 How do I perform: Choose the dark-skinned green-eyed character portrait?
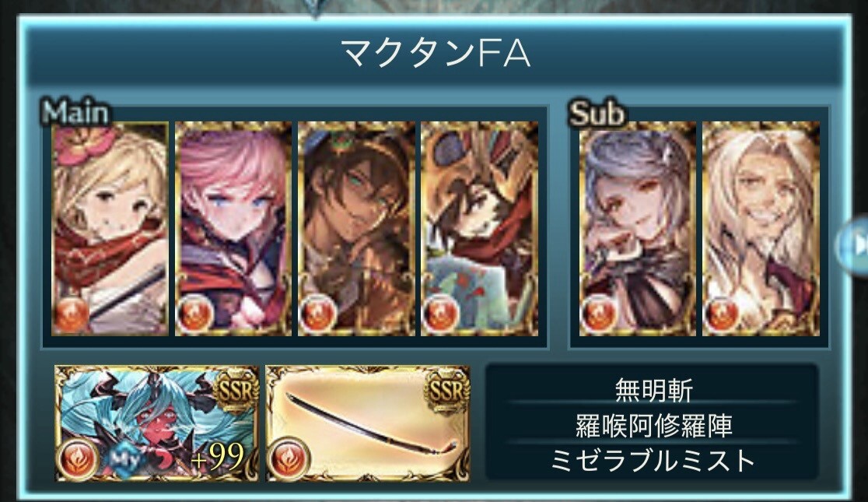click(356, 229)
